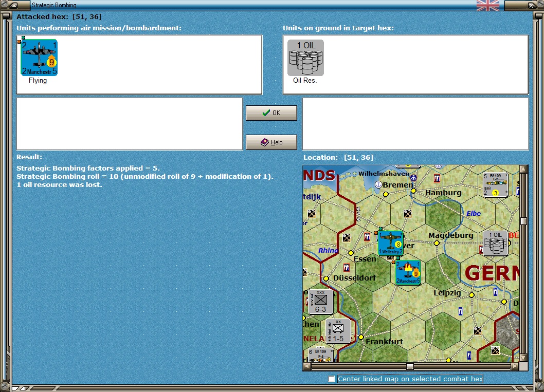Click the map's horizontal scrollbar right arrow
544x392 pixels.
(515, 366)
